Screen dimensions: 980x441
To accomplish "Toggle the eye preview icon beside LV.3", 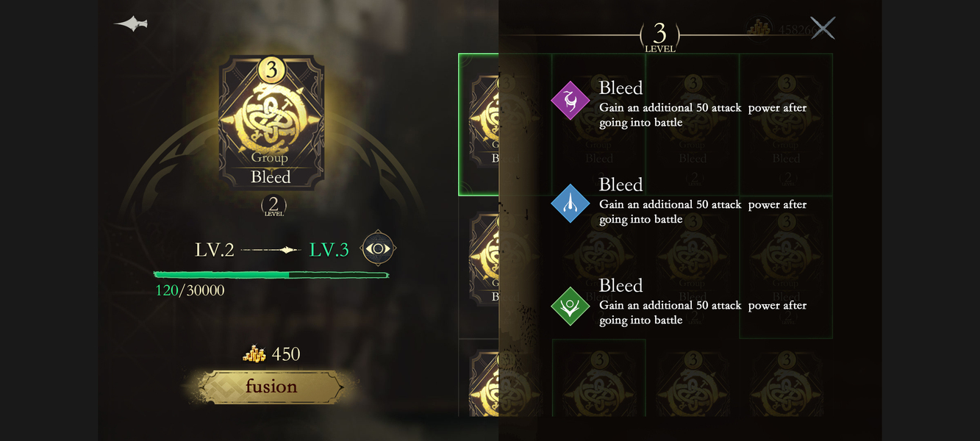I will tap(378, 248).
